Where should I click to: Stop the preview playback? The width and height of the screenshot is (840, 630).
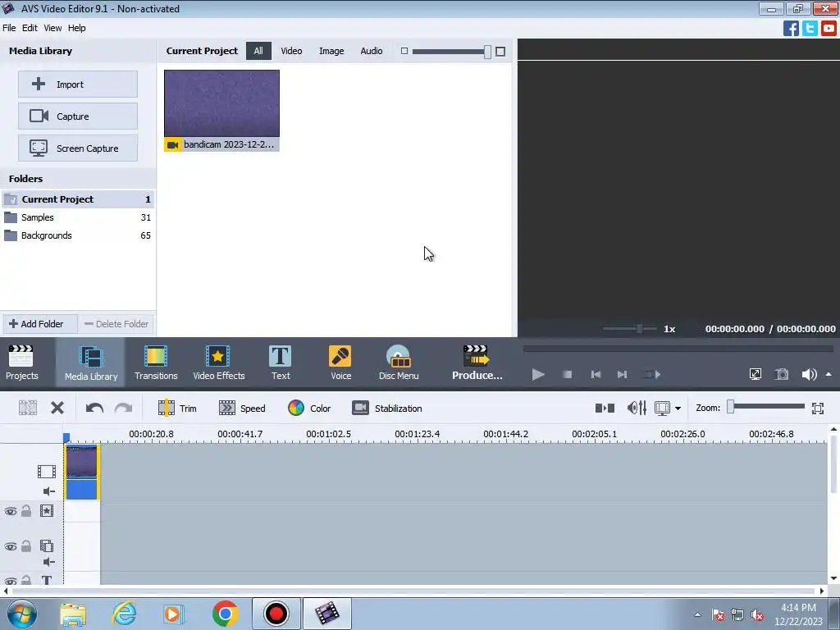[568, 374]
